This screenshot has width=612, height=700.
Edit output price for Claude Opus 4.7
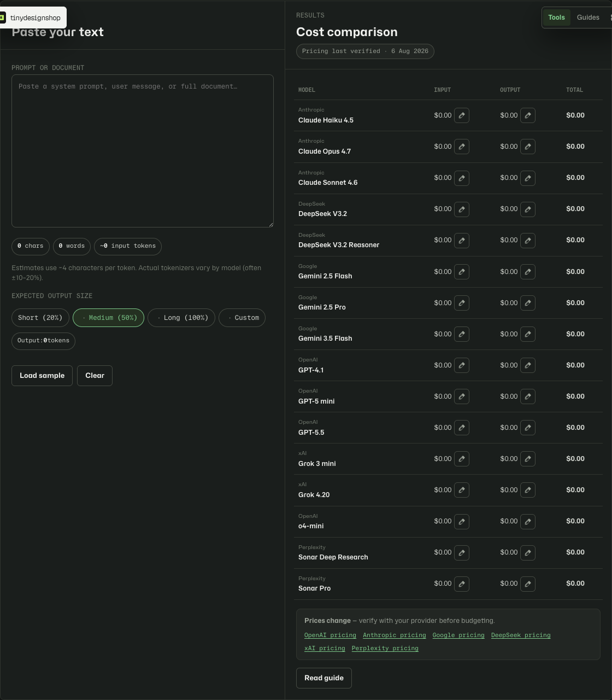pos(528,147)
